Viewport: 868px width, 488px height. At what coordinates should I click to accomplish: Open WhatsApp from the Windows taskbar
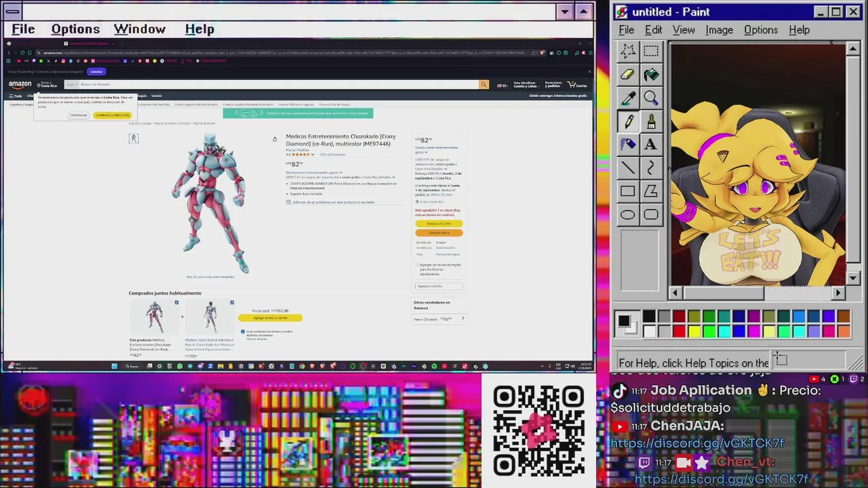180,366
